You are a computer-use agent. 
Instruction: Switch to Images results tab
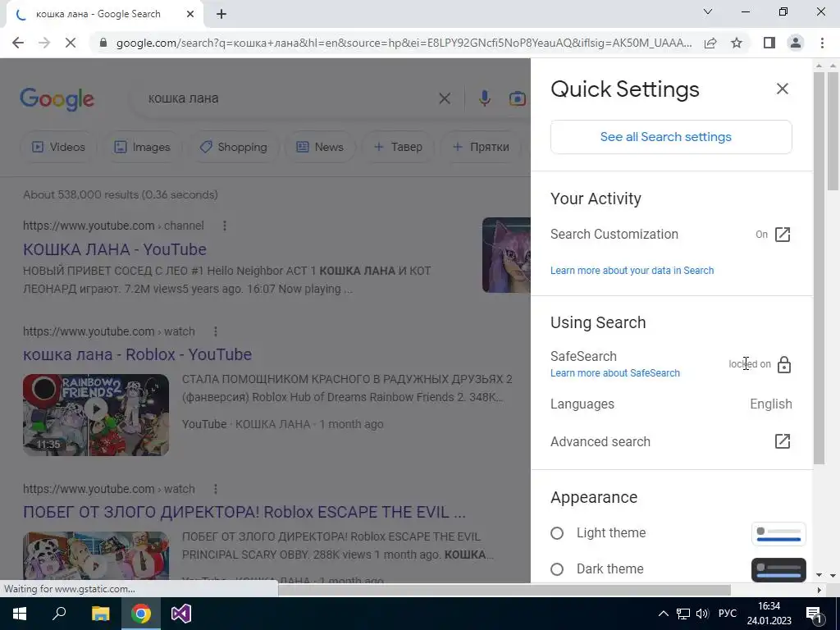point(142,147)
